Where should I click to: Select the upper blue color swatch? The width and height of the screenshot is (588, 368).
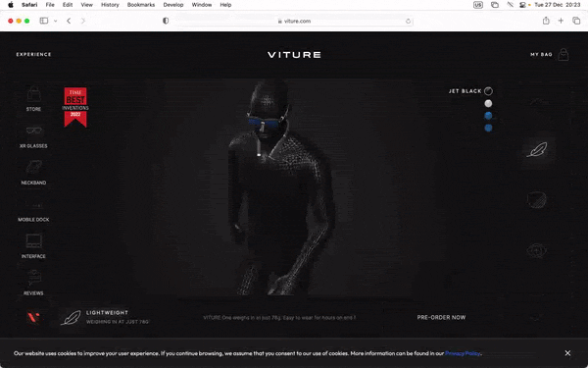488,116
